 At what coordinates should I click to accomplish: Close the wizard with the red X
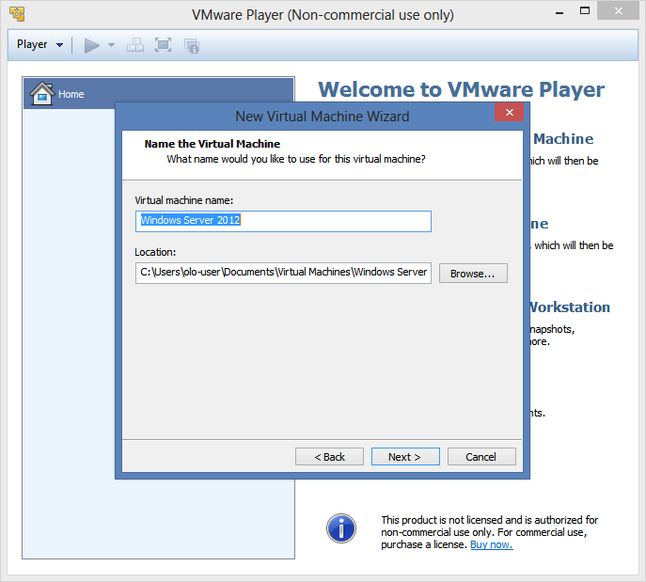tap(509, 112)
